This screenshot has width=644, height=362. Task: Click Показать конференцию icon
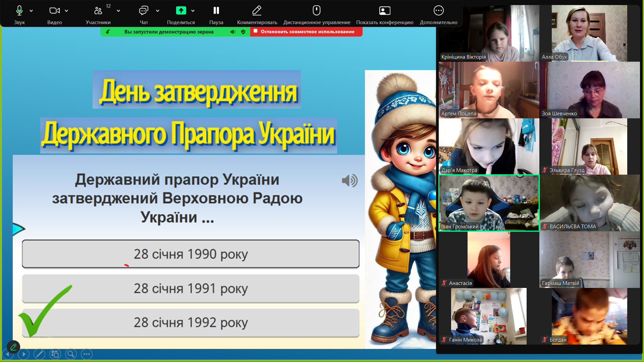tap(385, 11)
